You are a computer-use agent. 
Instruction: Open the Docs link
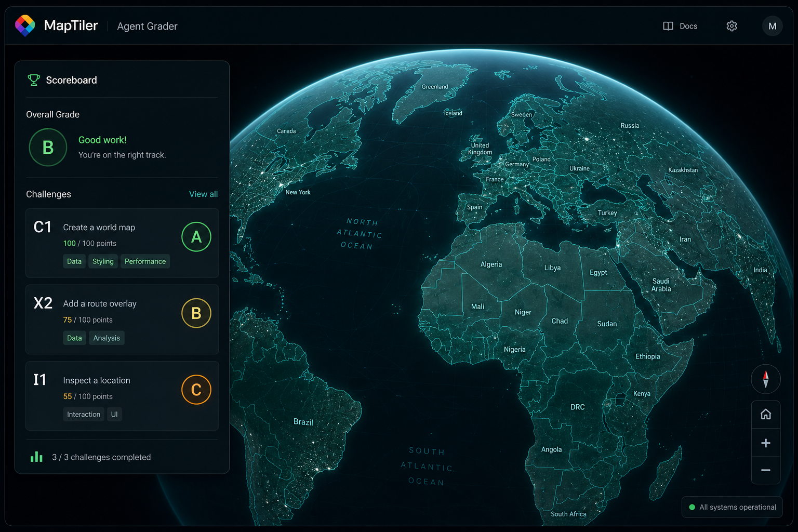tap(688, 26)
